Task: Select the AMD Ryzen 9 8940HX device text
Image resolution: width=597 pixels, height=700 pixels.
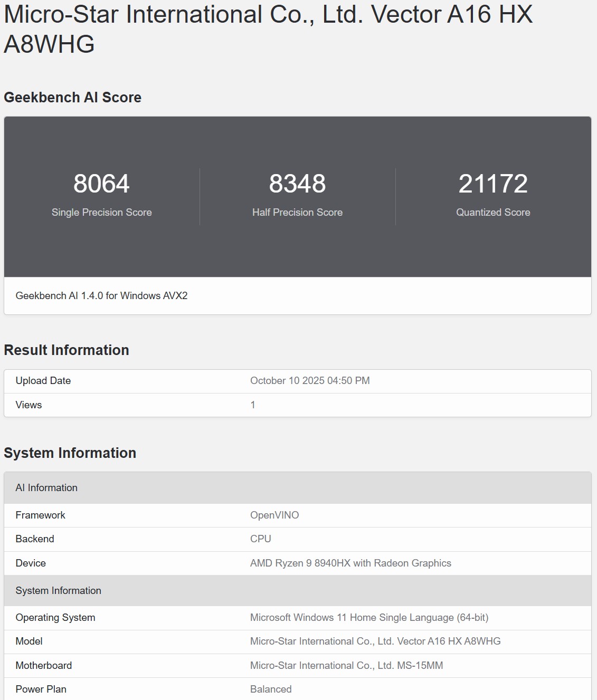Action: pos(350,563)
